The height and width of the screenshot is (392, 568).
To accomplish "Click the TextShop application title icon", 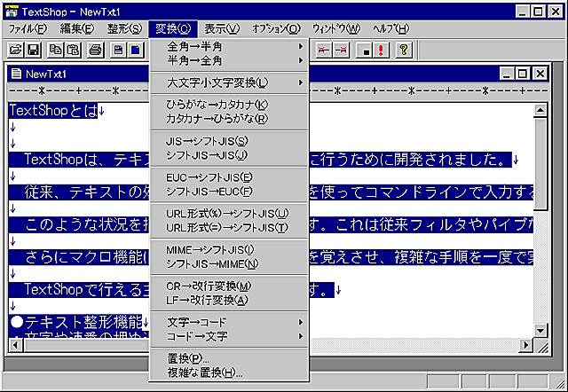I will click(12, 12).
